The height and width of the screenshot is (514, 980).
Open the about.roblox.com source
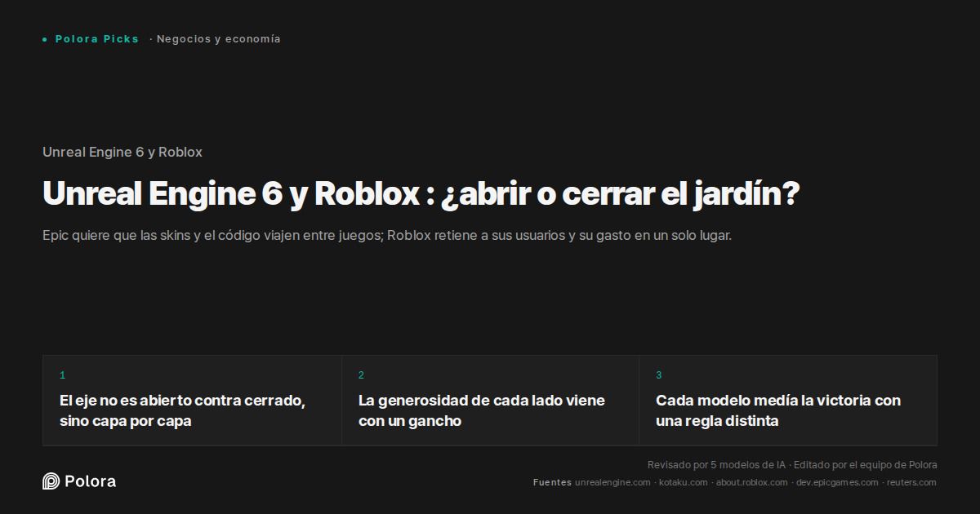(752, 483)
